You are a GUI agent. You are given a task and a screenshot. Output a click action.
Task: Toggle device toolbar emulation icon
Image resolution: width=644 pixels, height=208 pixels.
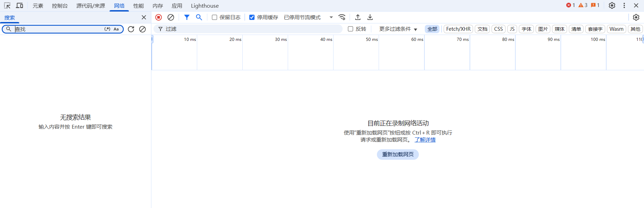click(x=20, y=6)
